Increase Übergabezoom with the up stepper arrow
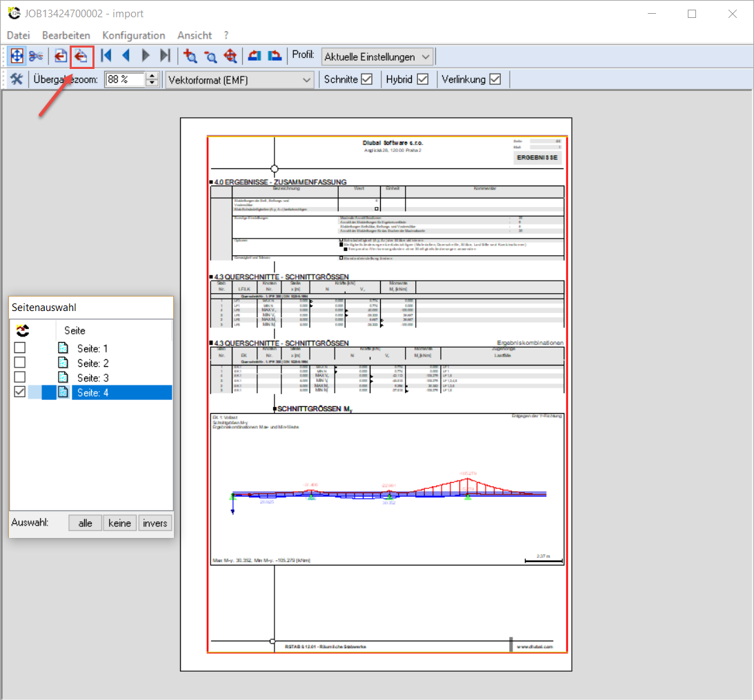The height and width of the screenshot is (700, 754). pos(152,76)
